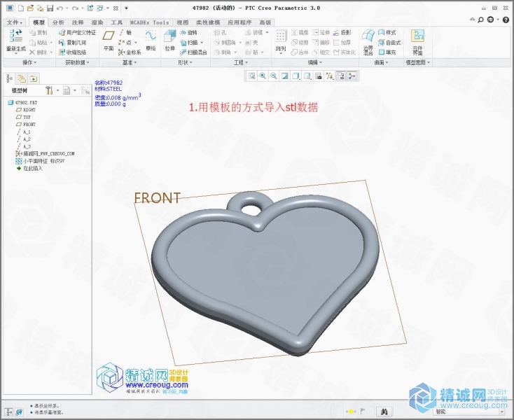
Task: Toggle annotation display in graphics toolbar
Action: click(340, 76)
